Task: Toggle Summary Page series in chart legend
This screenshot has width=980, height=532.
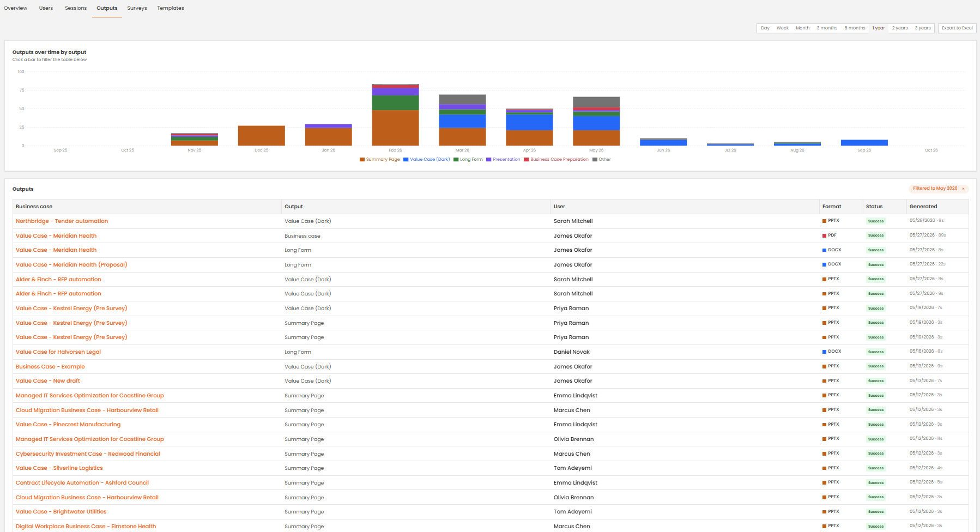Action: 380,159
